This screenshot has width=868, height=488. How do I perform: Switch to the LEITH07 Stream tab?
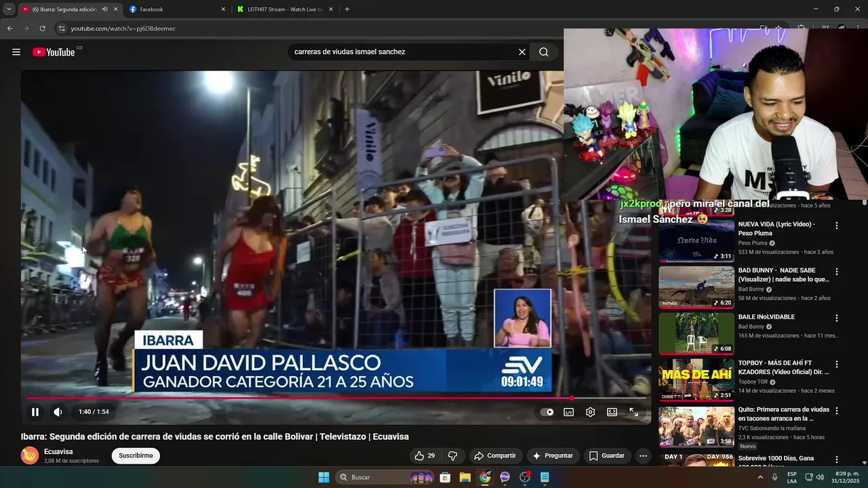coord(285,9)
